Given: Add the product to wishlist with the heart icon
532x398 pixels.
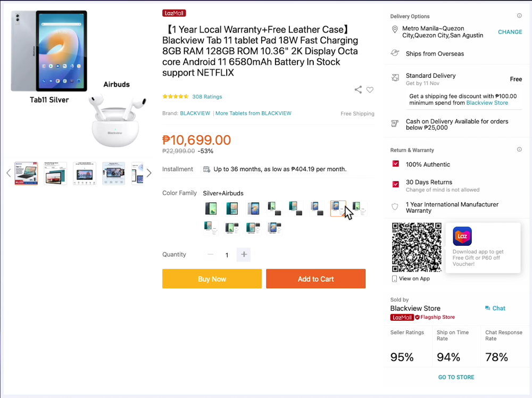Looking at the screenshot, I should [x=370, y=90].
